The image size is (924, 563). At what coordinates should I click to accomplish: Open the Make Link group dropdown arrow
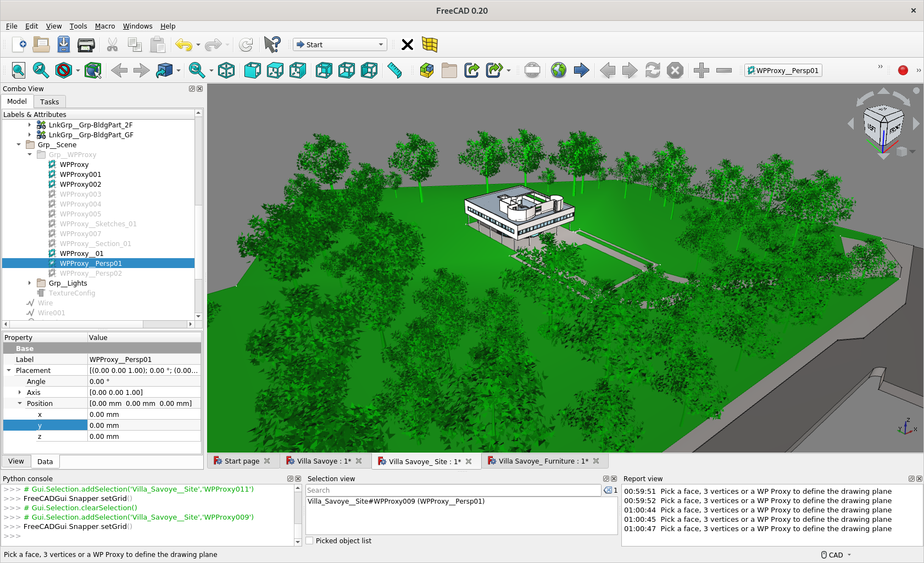click(x=509, y=70)
